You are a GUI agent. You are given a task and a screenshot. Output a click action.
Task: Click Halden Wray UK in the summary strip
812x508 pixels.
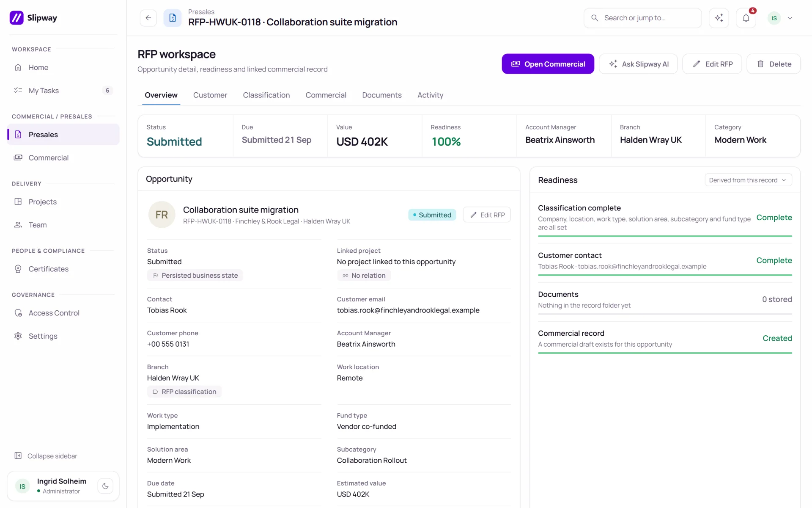(650, 140)
